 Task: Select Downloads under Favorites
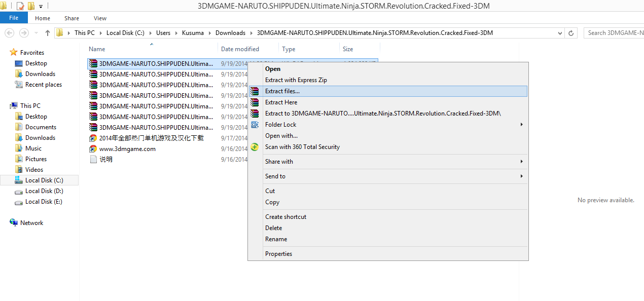click(40, 74)
